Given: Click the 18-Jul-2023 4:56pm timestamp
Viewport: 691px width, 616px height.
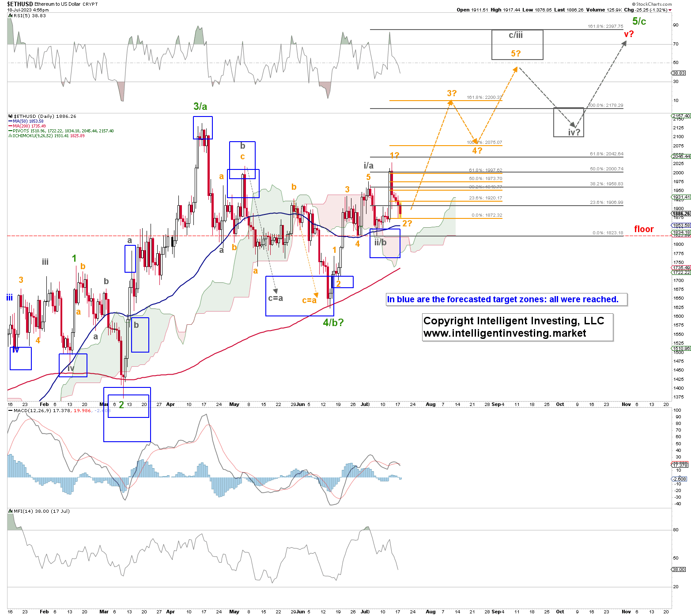Looking at the screenshot, I should coord(28,10).
